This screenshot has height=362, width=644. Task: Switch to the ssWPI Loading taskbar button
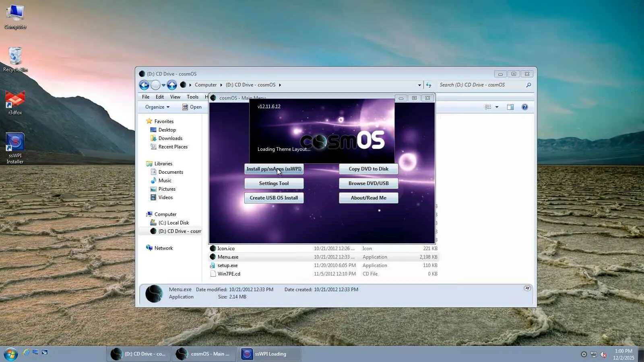[269, 354]
